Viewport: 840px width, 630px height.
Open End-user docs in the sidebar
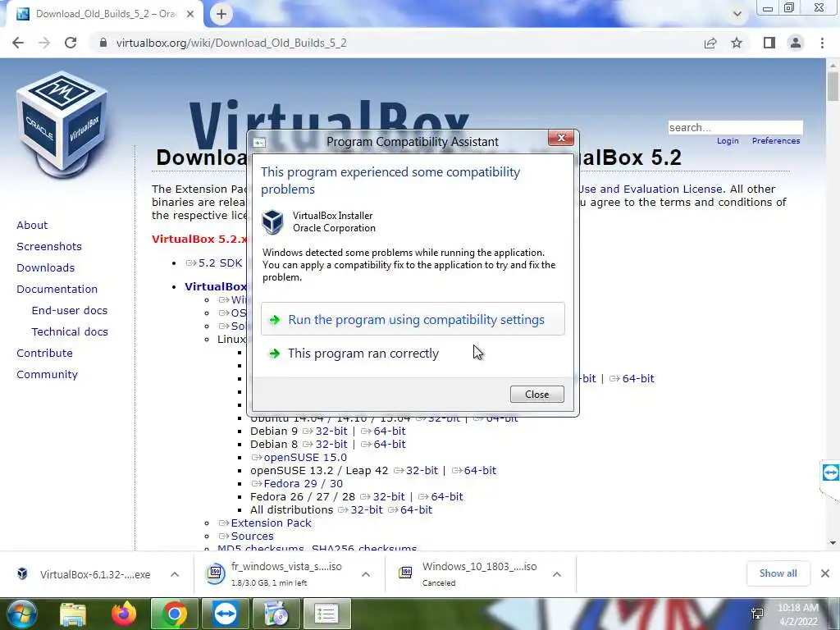point(70,311)
